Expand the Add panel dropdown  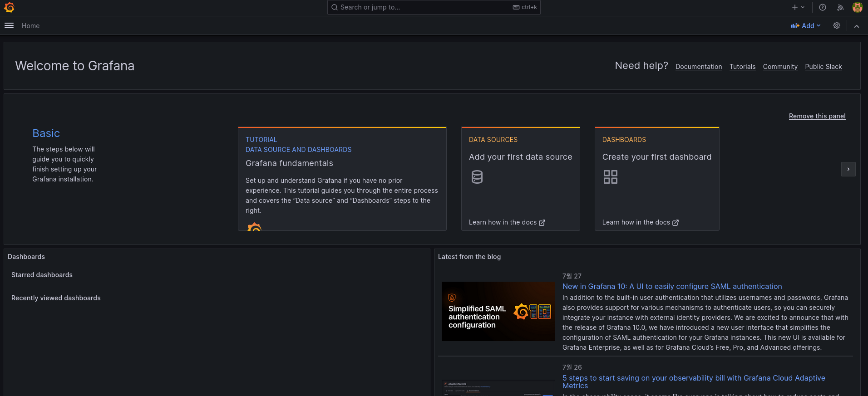click(806, 26)
